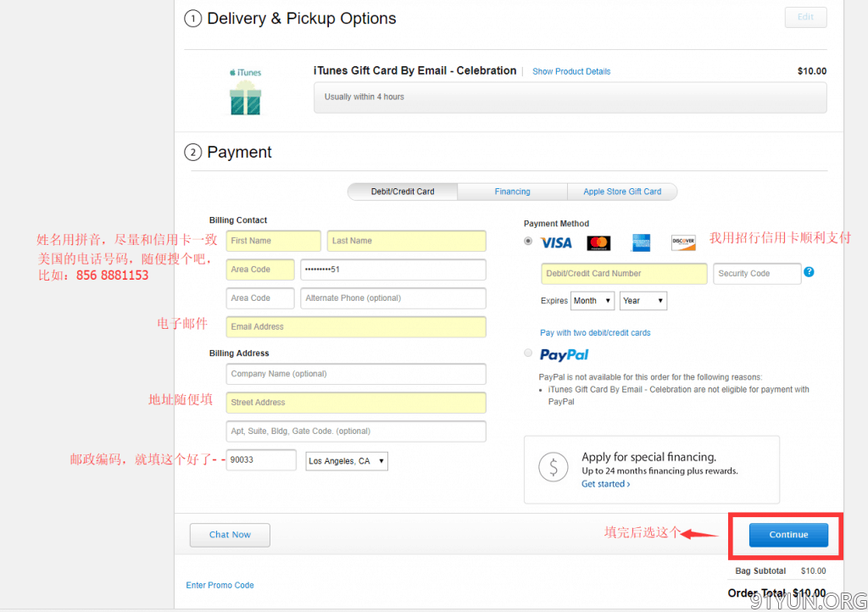Switch to the Apple Store Gift Card tab
The height and width of the screenshot is (612, 868).
[622, 192]
